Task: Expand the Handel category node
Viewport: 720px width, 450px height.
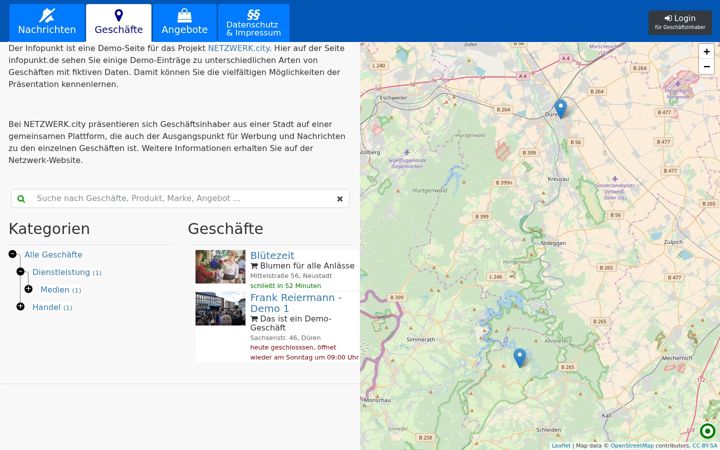Action: [20, 306]
